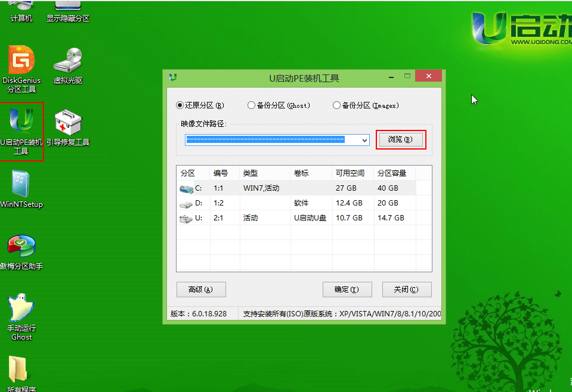The height and width of the screenshot is (392, 572).
Task: Click the 12.4 GB free space value
Action: click(x=349, y=203)
